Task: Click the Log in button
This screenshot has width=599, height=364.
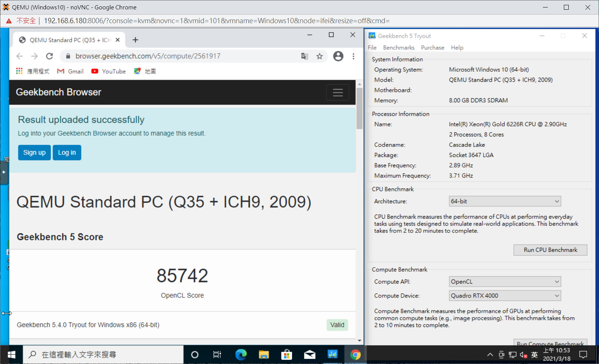Action: 67,152
